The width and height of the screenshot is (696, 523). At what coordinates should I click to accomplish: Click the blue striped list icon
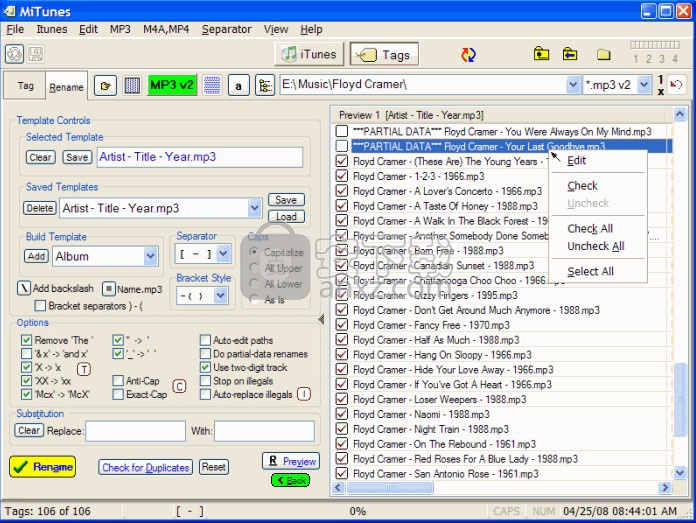coord(212,85)
